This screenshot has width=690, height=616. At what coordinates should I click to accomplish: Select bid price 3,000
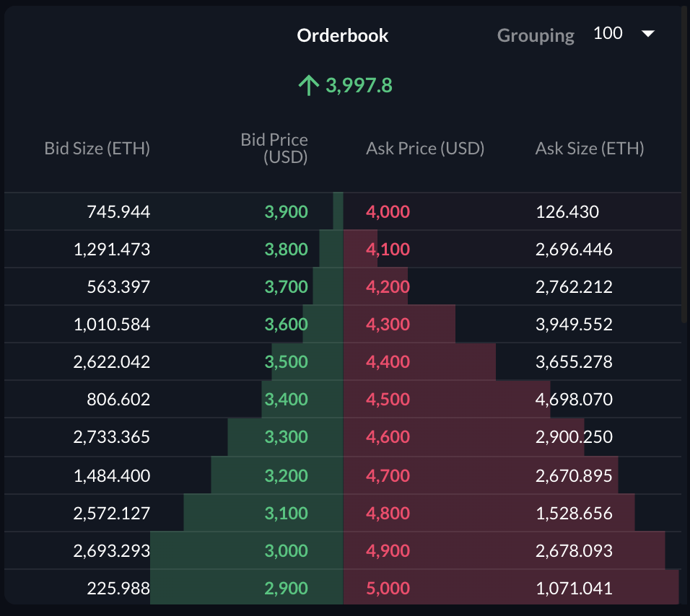pos(286,550)
